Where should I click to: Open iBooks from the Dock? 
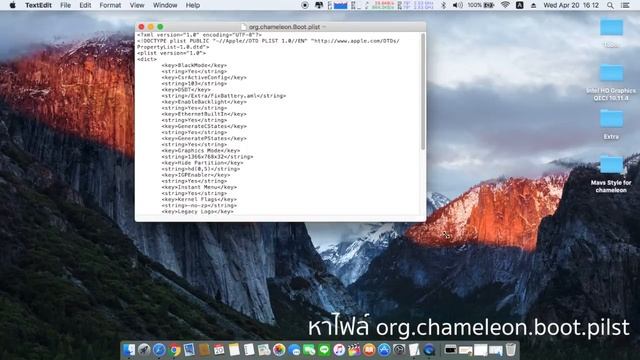[369, 350]
